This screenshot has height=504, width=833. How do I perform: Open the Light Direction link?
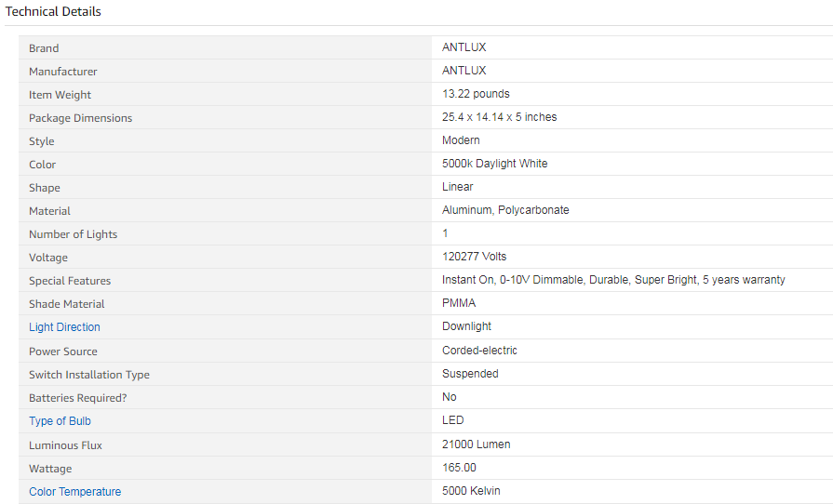[x=64, y=327]
